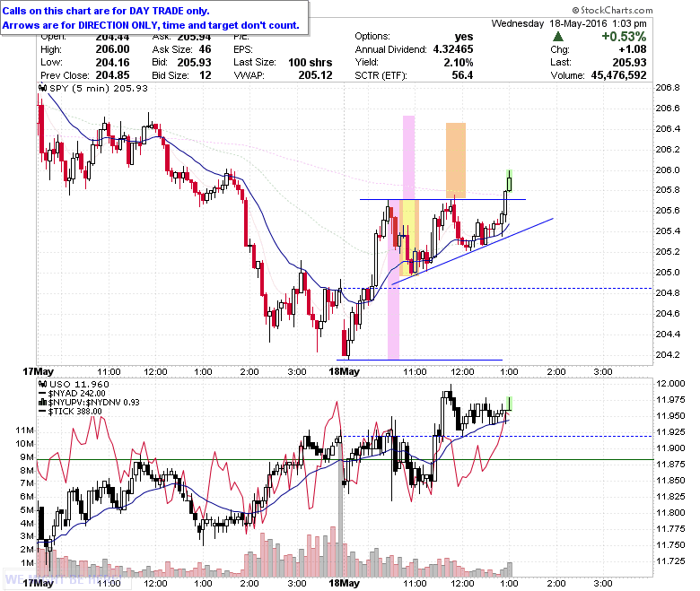Click the USO 11.960 legend entry

click(79, 384)
